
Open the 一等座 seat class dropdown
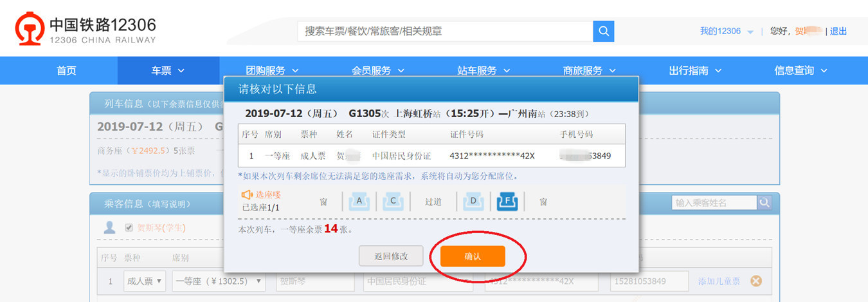219,281
